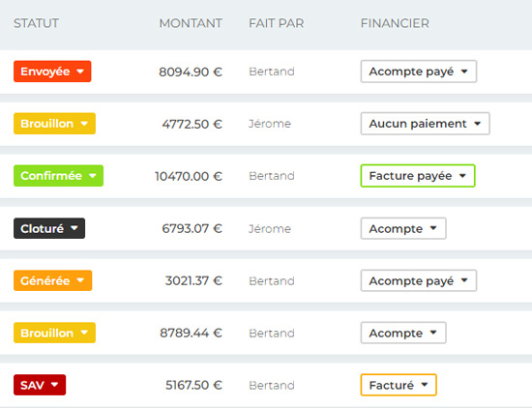Open the Confirmée status dropdown

tap(58, 176)
